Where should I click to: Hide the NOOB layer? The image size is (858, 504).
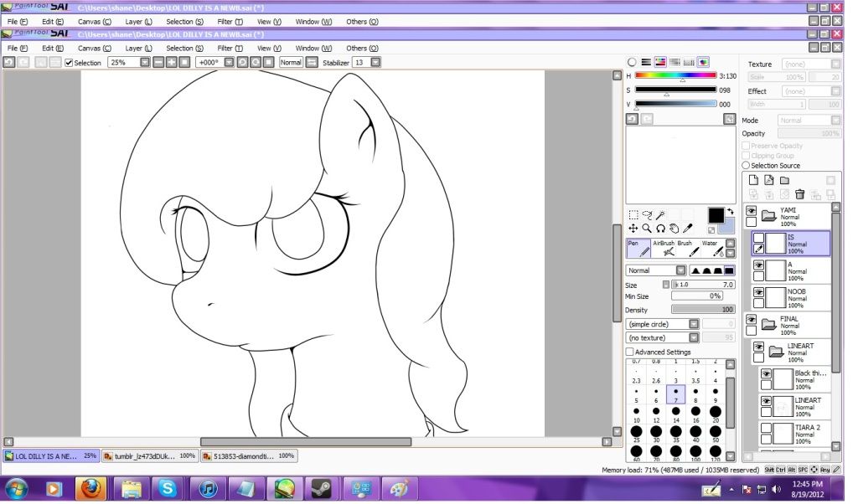tap(758, 292)
